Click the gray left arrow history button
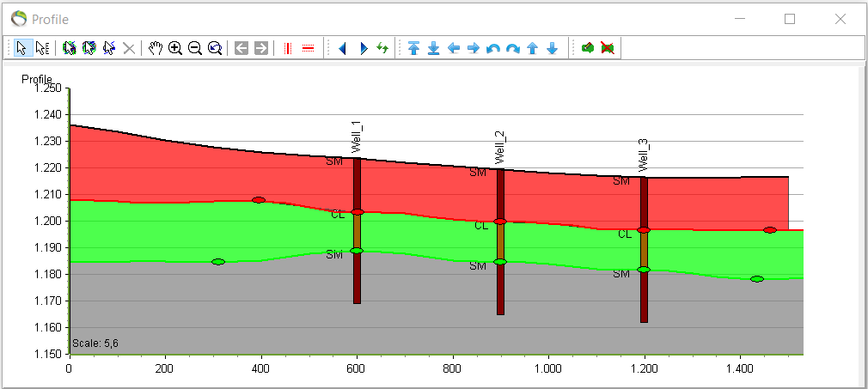868x389 pixels. pyautogui.click(x=241, y=48)
